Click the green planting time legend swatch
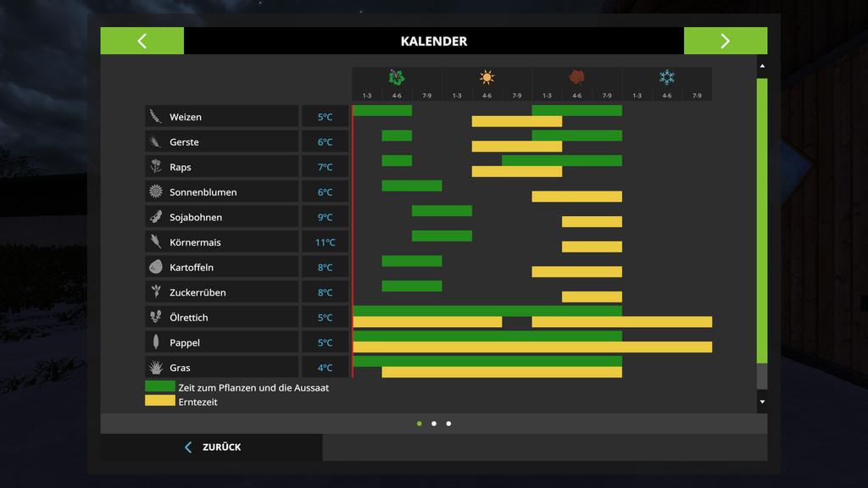This screenshot has height=488, width=868. click(159, 386)
